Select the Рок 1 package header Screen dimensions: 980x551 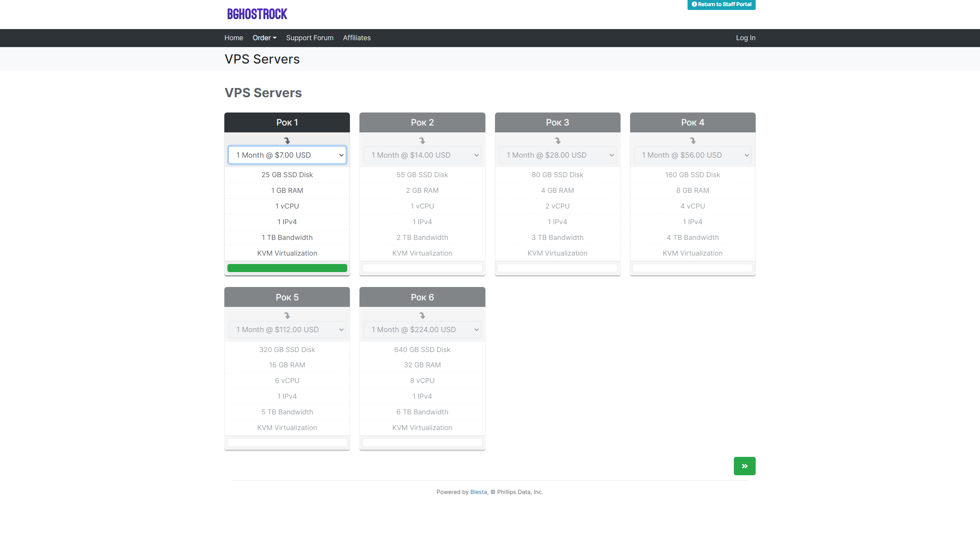[287, 122]
